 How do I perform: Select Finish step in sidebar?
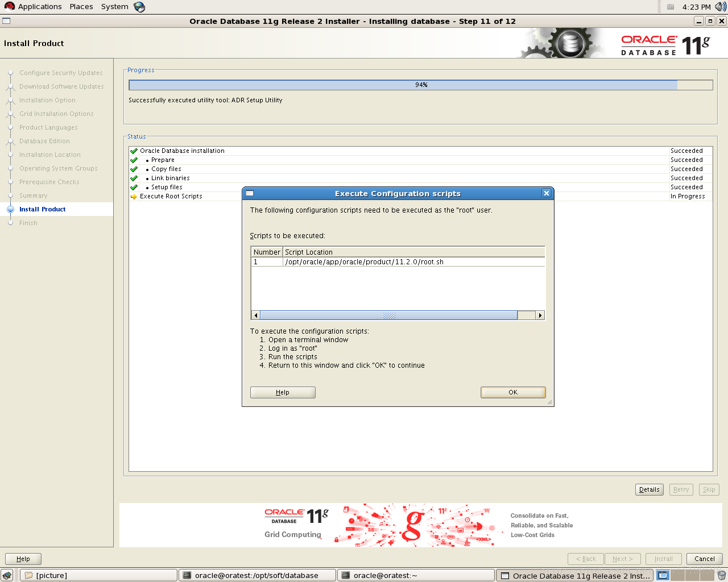(28, 223)
